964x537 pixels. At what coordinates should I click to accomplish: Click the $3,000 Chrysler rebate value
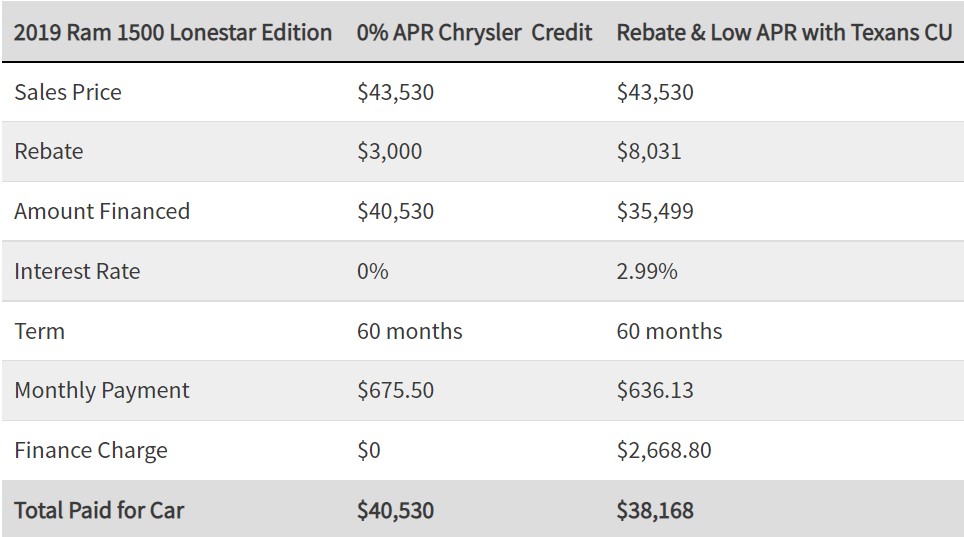(x=389, y=151)
